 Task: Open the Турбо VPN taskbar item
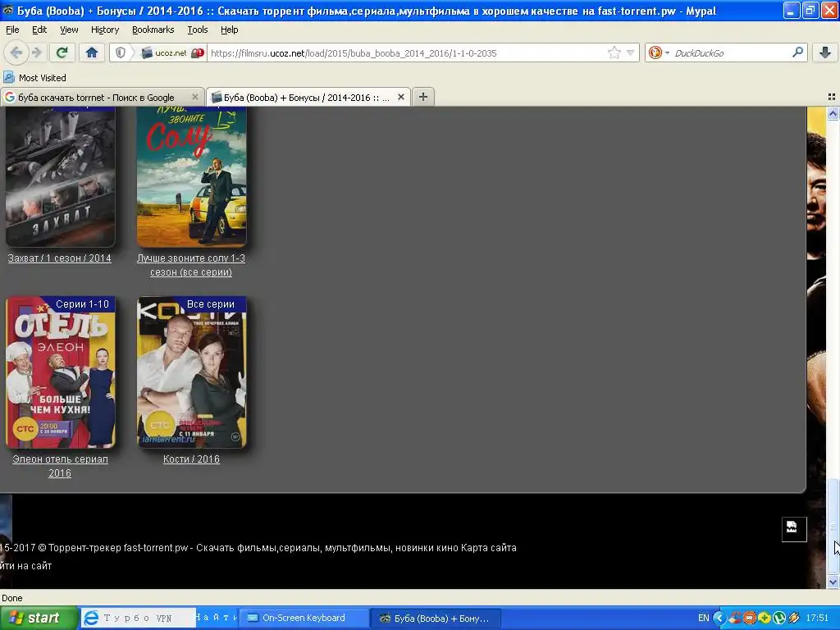[x=138, y=619]
